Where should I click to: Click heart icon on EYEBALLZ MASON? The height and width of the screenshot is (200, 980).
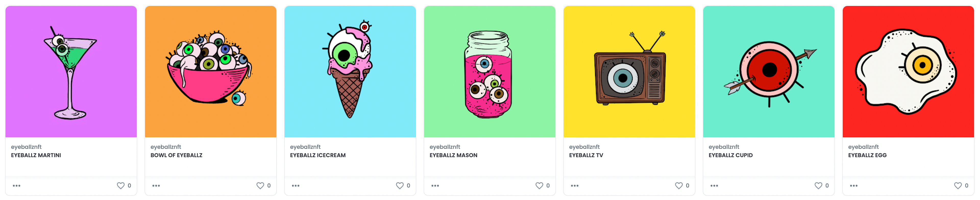tap(540, 185)
